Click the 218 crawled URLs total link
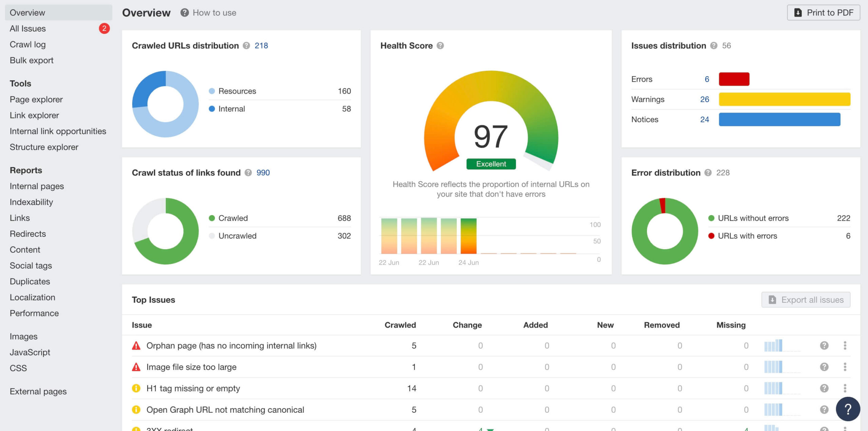This screenshot has width=868, height=431. pos(261,45)
